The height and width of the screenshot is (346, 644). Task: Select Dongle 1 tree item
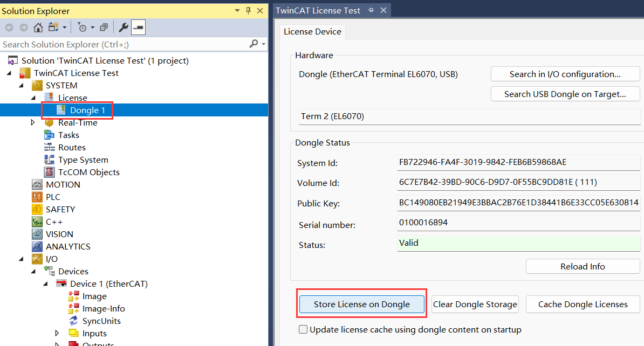[87, 110]
